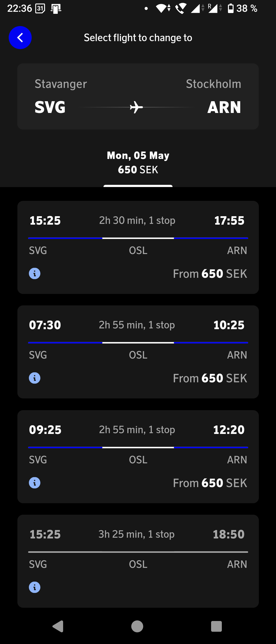Image resolution: width=276 pixels, height=644 pixels.
Task: Tap the calendar icon in status bar
Action: (40, 8)
